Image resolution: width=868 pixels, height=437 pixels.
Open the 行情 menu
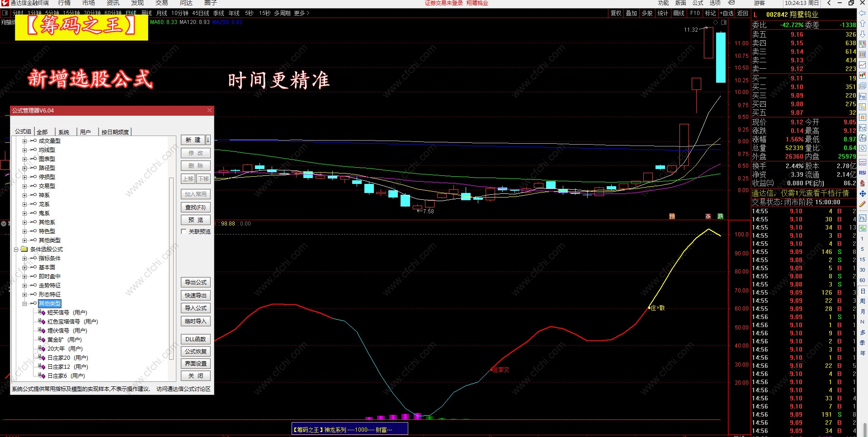tap(64, 3)
